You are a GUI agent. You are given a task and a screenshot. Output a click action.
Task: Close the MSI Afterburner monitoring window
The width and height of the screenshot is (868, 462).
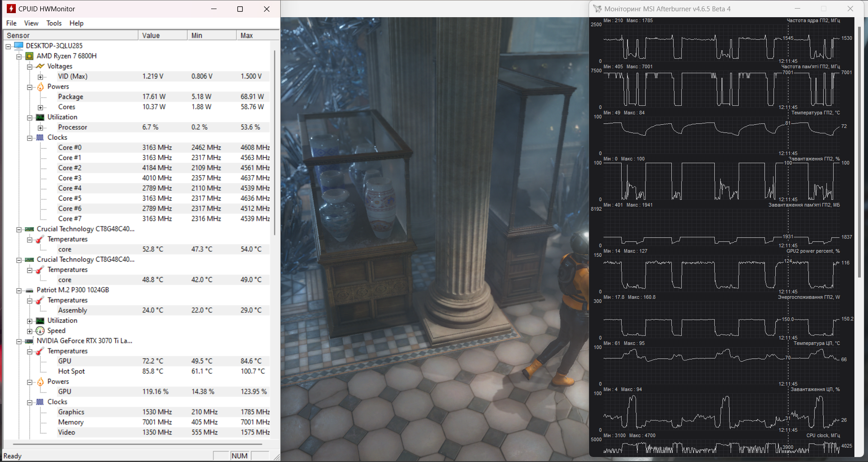(x=850, y=9)
